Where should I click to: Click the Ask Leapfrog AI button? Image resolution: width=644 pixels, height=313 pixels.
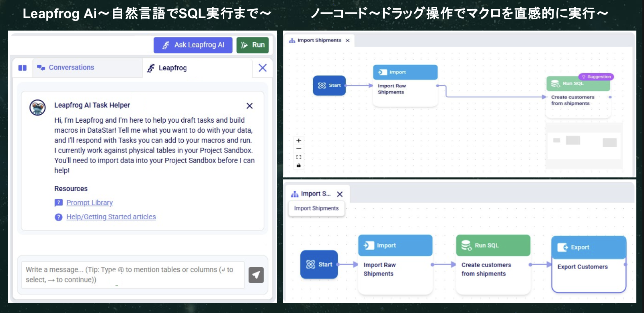coord(193,45)
